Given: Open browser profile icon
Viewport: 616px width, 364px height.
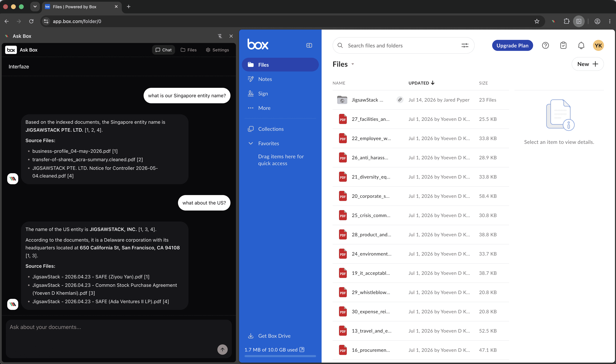Looking at the screenshot, I should point(597,21).
